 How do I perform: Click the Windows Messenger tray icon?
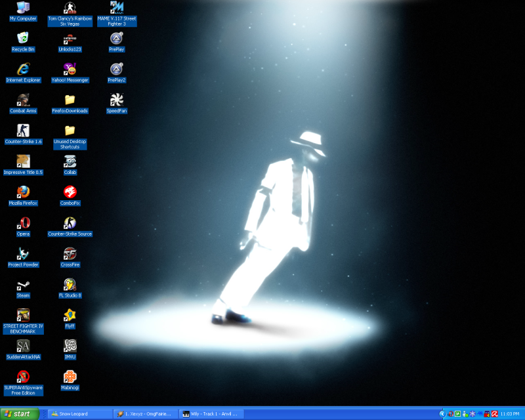(465, 414)
